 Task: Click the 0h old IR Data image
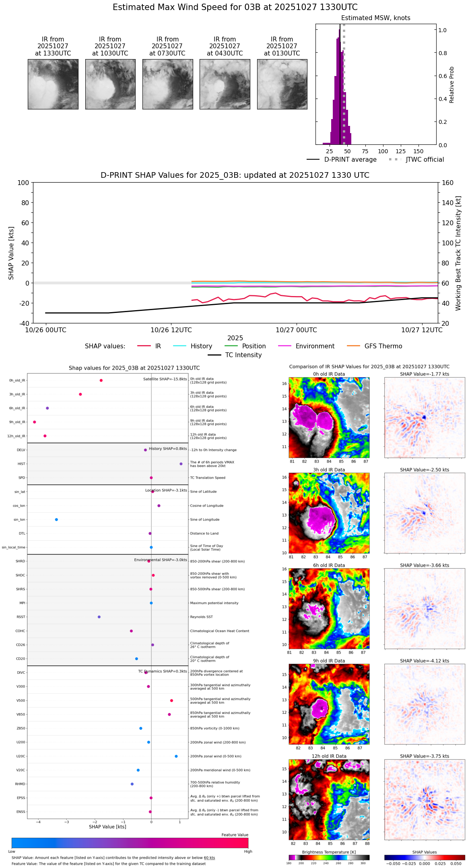(x=329, y=417)
